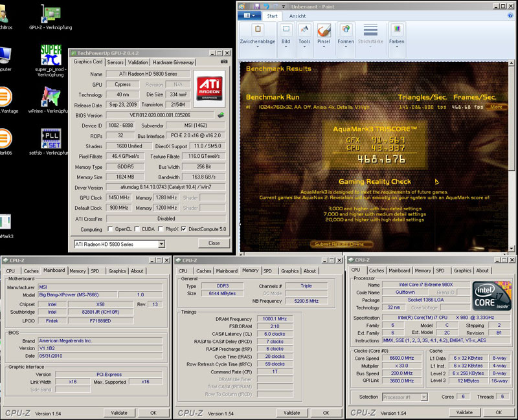518x420 pixels.
Task: Open the Caches tab in the CPU-Z Mainboard window
Action: [31, 271]
